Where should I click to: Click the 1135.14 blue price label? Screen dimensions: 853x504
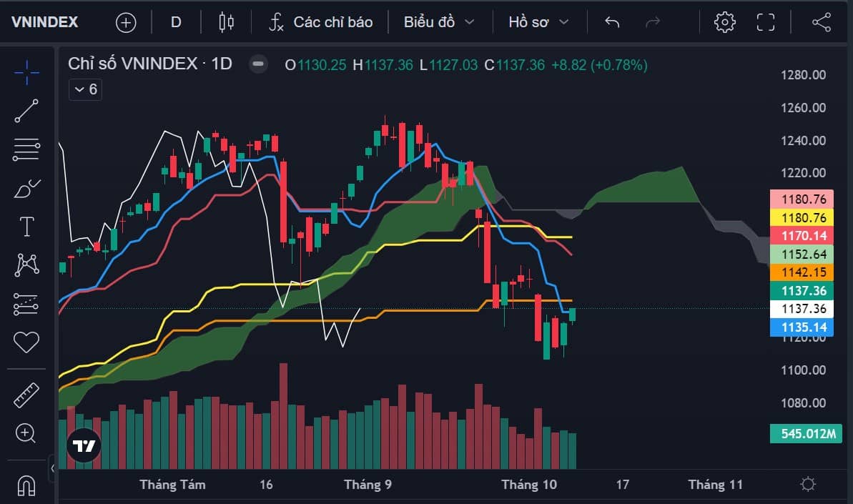tap(802, 327)
